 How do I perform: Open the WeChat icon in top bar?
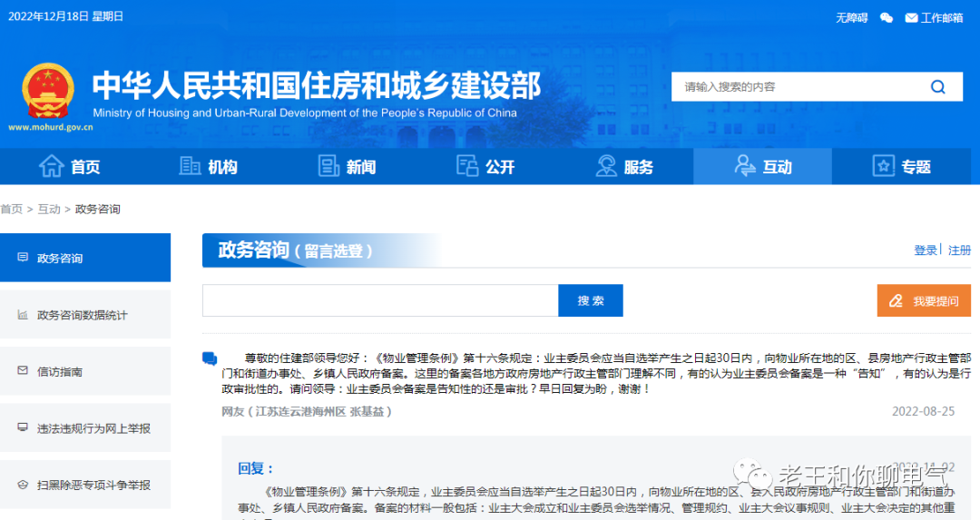[886, 17]
